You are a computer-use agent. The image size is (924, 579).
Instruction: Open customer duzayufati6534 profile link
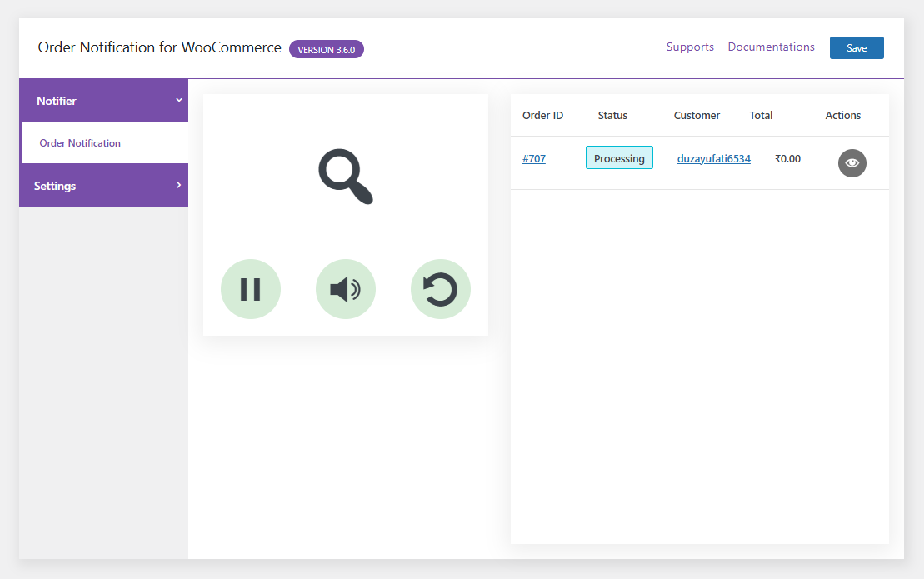713,157
